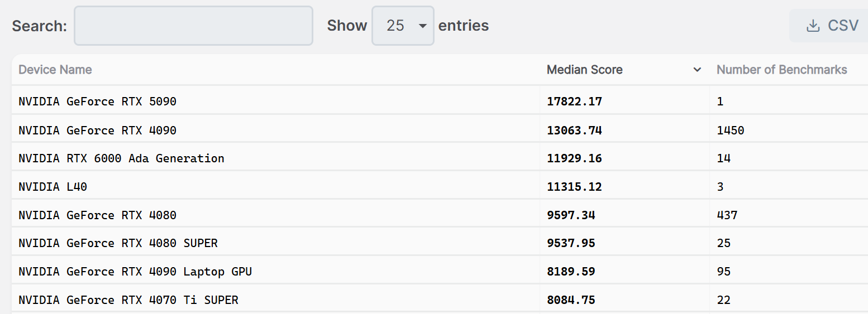Image resolution: width=868 pixels, height=314 pixels.
Task: Click NVIDIA RTX 6000 Ada Generation entry
Action: [x=121, y=158]
